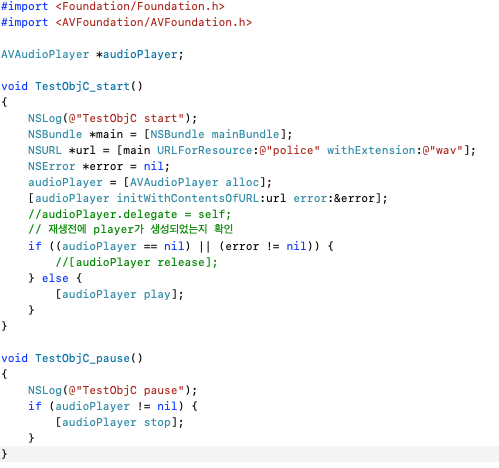
Task: Click the withExtension "wav" string
Action: 443,150
